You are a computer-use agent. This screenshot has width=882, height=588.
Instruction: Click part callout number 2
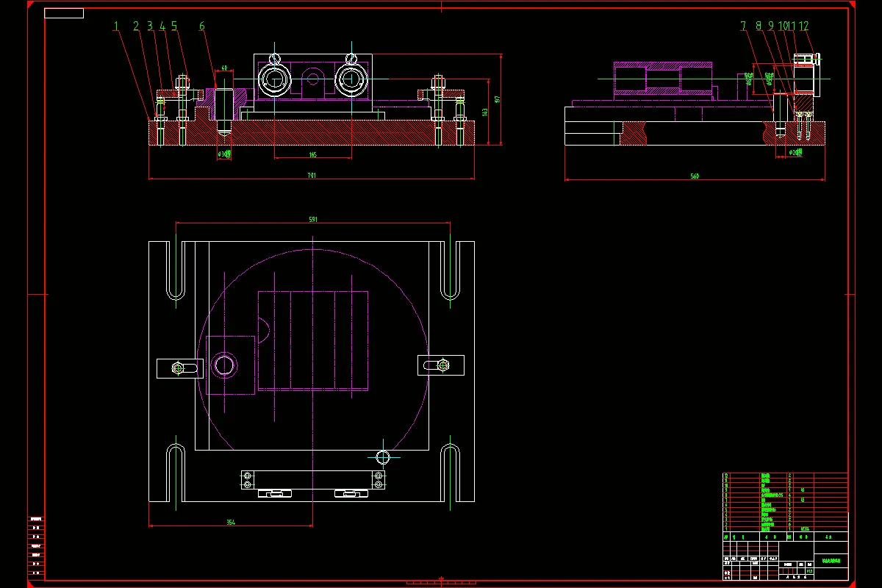point(136,26)
